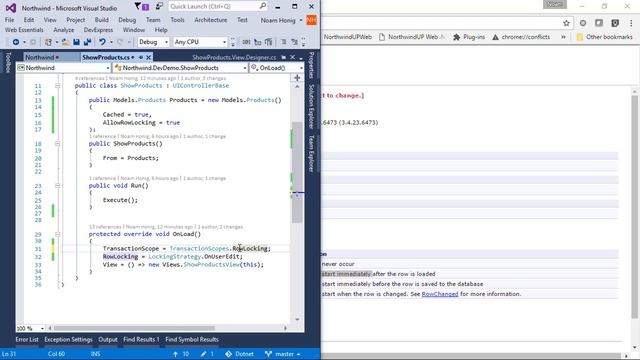Click the code editor horizontal scrollbar thumb

click(134, 328)
